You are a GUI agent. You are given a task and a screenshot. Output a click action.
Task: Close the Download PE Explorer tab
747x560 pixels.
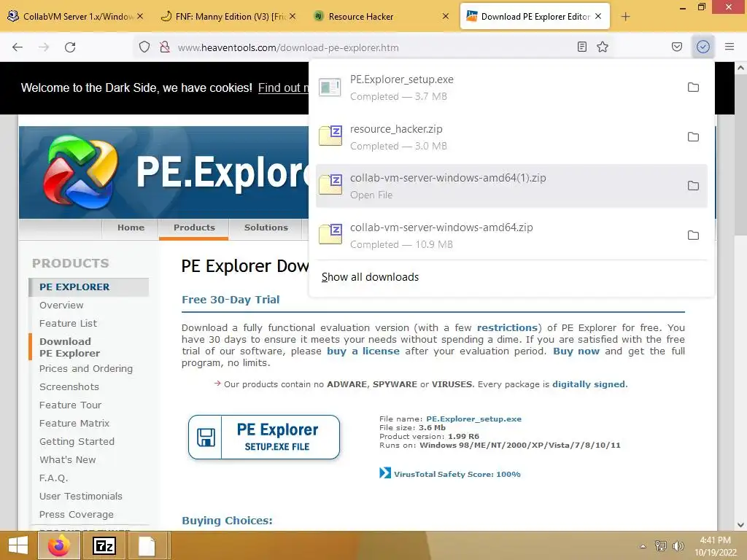[x=598, y=16]
